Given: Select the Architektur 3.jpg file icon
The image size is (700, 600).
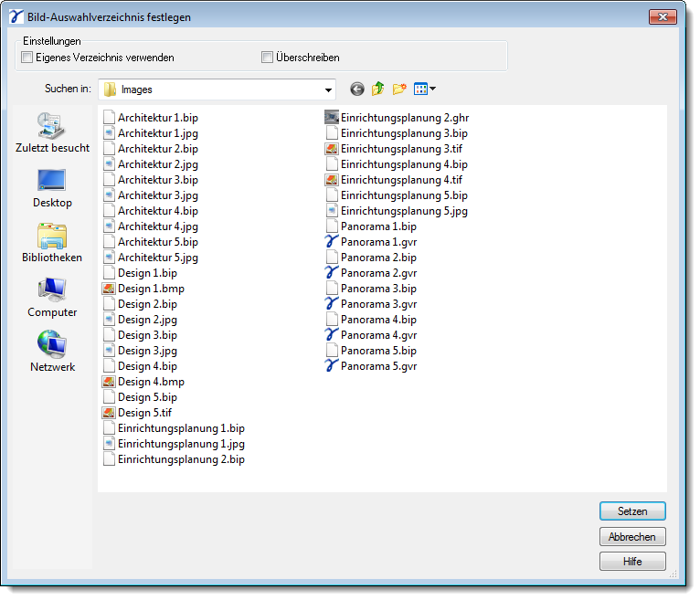Looking at the screenshot, I should pos(109,195).
